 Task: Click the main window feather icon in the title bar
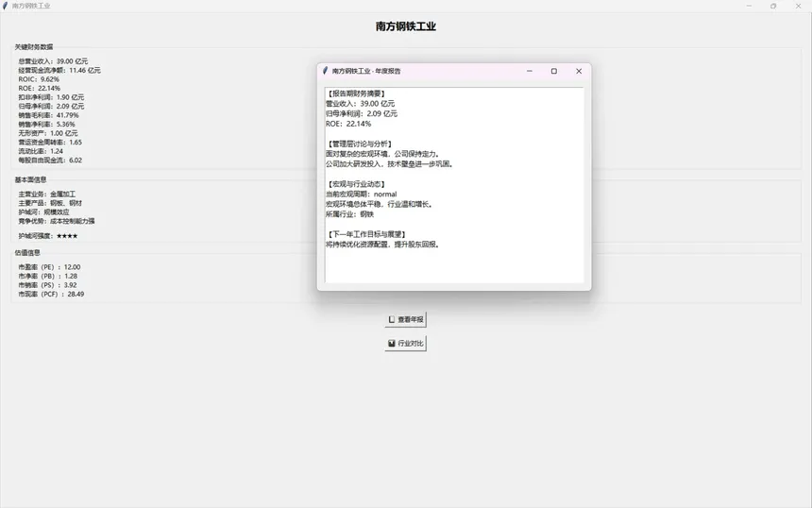pos(5,6)
